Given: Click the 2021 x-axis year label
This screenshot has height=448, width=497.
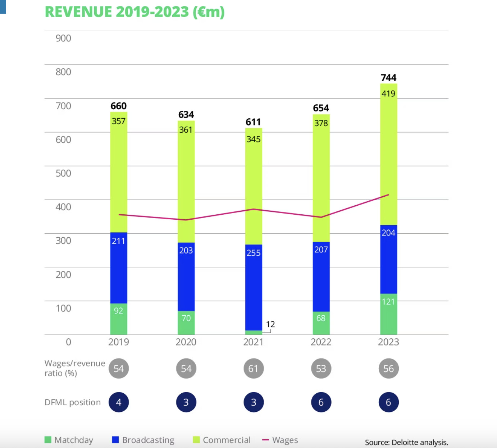Looking at the screenshot, I should click(253, 342).
